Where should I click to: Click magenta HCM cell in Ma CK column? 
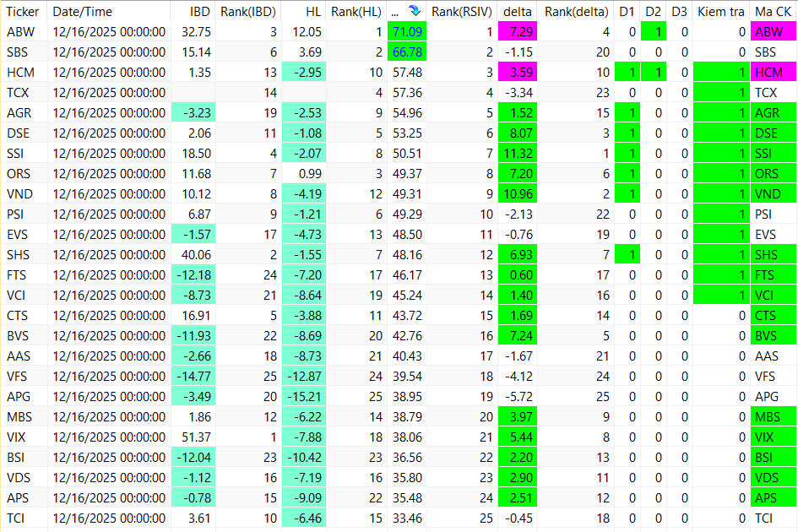[x=773, y=73]
